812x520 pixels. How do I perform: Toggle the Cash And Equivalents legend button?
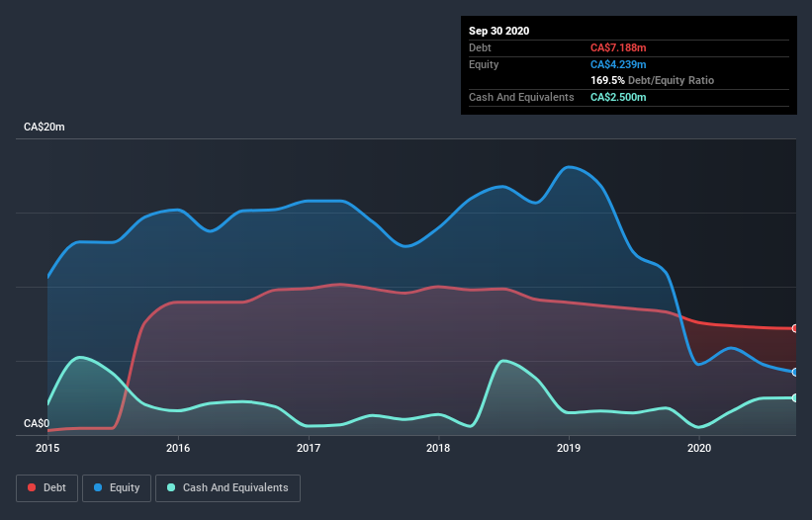[227, 488]
